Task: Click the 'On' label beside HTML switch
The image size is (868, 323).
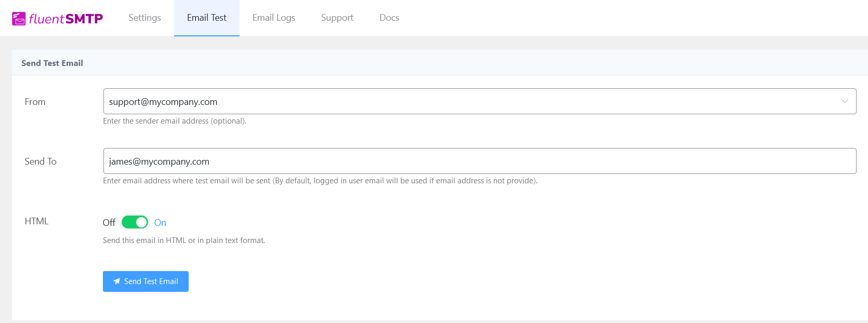Action: [160, 222]
